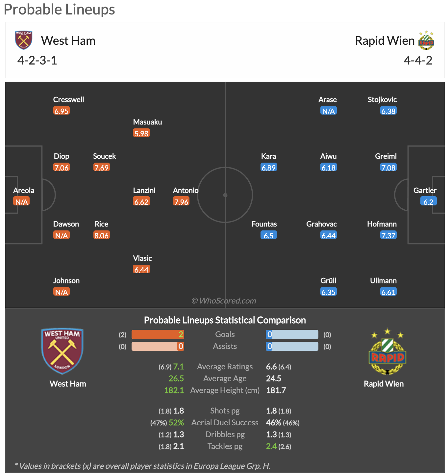Click the Grahovac player name

tap(321, 224)
